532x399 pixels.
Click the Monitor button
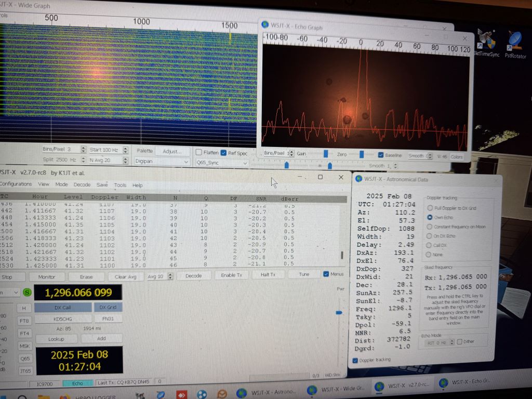click(x=46, y=277)
